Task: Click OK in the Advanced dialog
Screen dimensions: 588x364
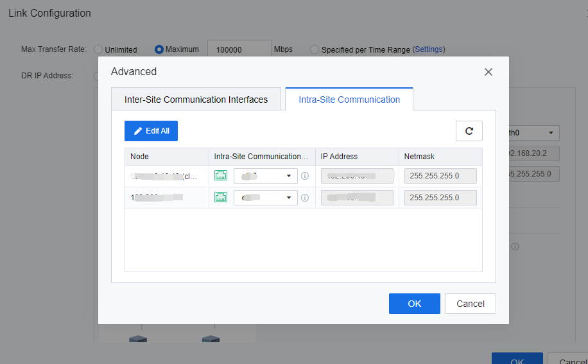Action: click(x=414, y=304)
